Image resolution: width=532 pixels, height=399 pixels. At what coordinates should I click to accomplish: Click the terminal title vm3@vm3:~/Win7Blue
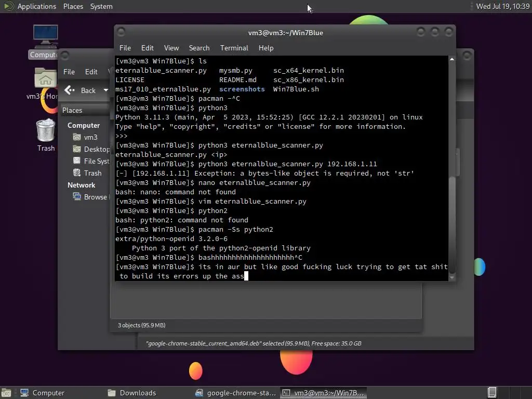coord(286,33)
